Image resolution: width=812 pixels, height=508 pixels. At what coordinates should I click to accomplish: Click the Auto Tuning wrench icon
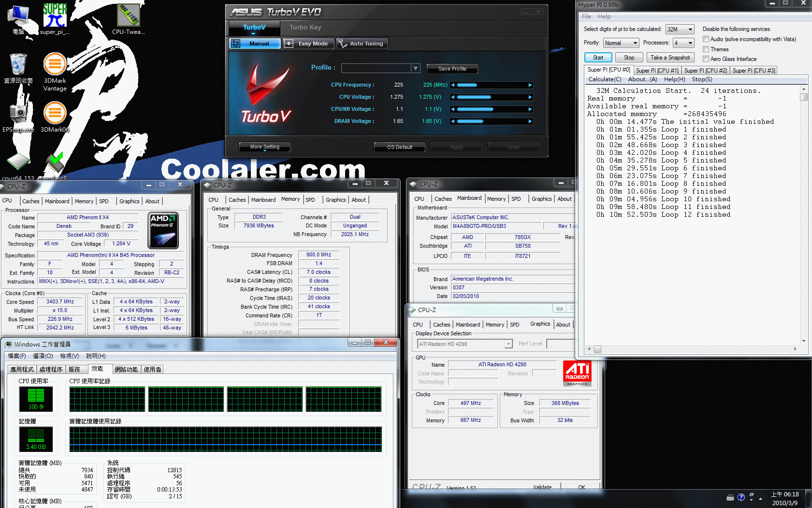(x=342, y=44)
